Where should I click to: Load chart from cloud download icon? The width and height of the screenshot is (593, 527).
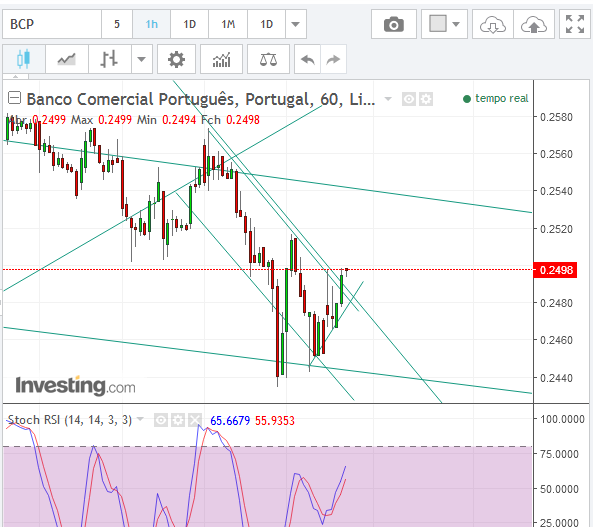(x=493, y=25)
